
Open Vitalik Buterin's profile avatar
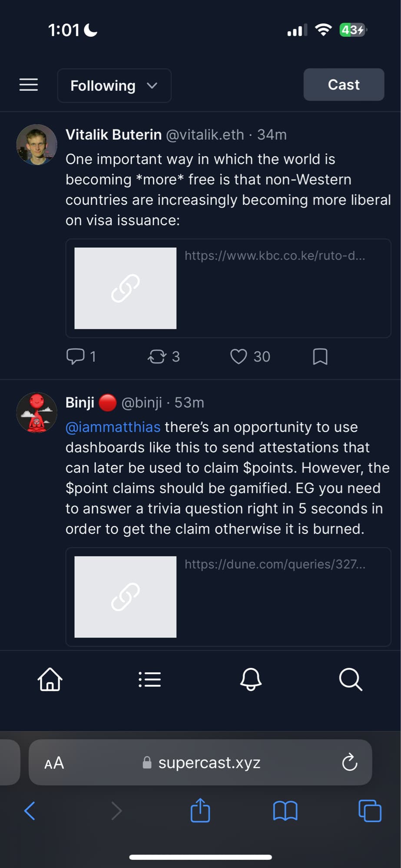tap(36, 145)
